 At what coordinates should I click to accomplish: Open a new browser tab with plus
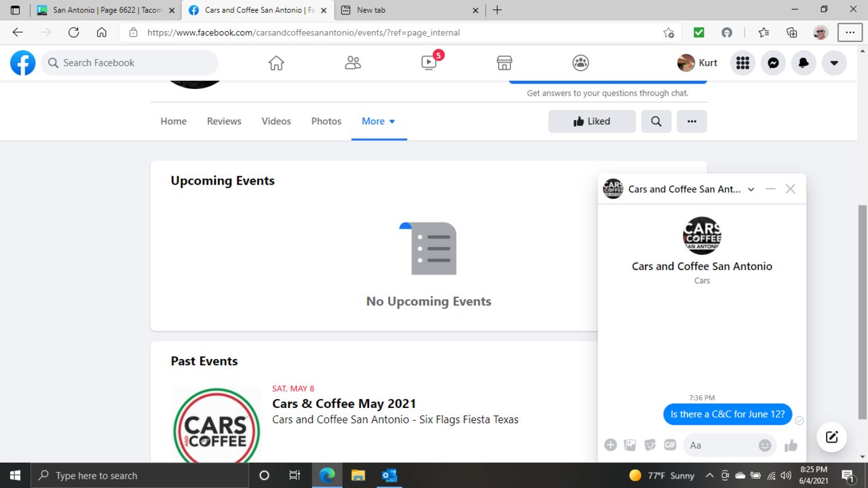pos(497,10)
